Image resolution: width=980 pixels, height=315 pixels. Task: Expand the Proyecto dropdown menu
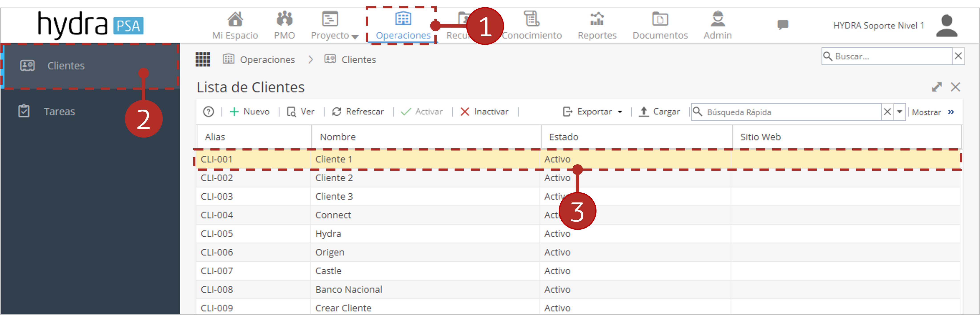point(335,26)
